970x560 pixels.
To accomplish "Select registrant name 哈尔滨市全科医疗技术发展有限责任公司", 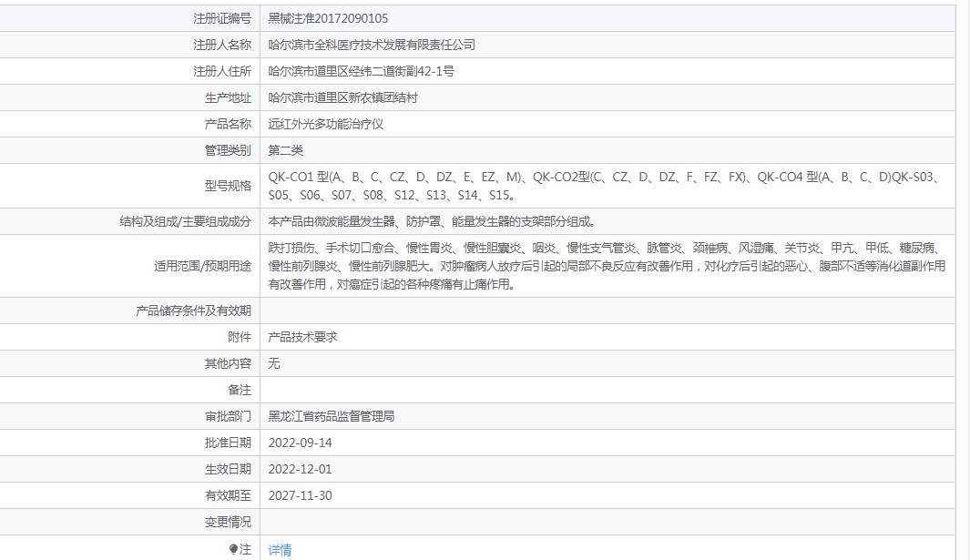I will 372,45.
